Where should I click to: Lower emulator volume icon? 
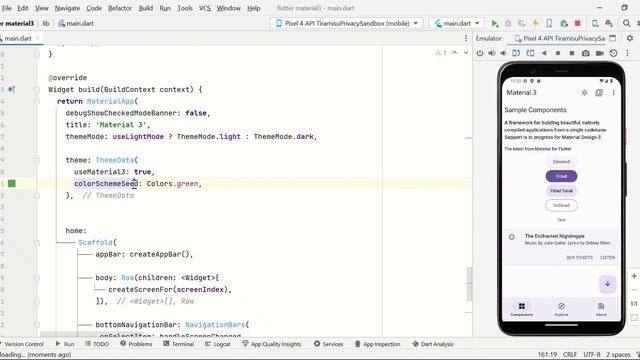click(504, 53)
